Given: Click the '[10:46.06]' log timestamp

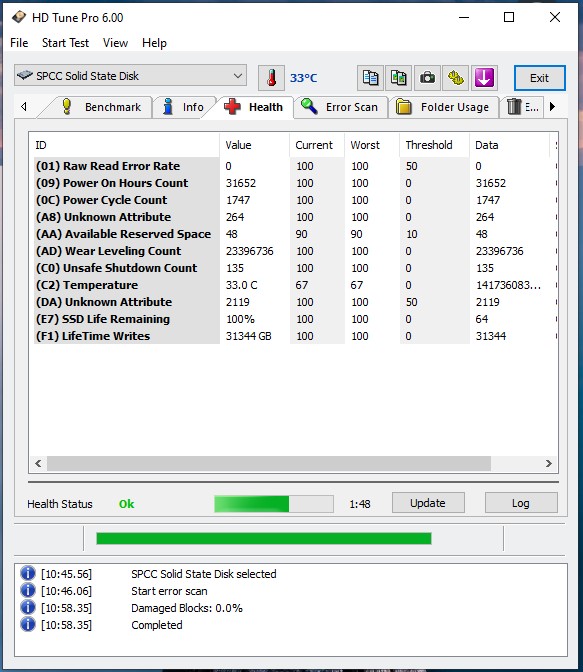Looking at the screenshot, I should (66, 591).
